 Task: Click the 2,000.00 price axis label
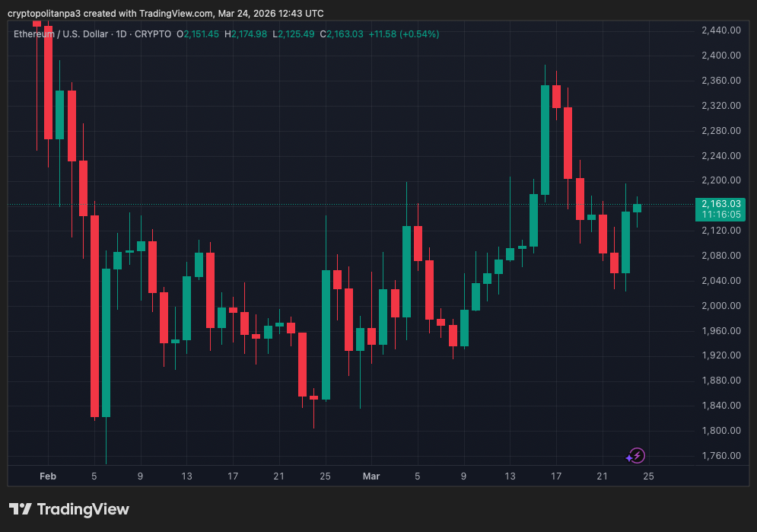pos(720,306)
